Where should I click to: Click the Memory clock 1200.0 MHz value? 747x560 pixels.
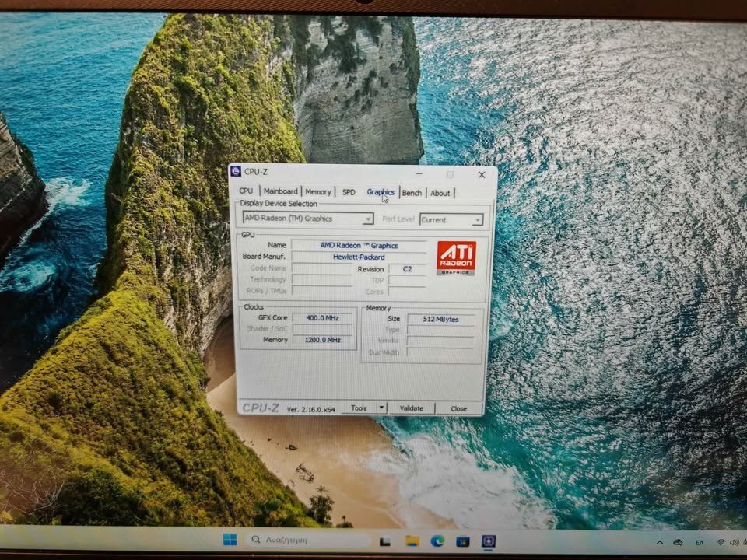[x=322, y=340]
